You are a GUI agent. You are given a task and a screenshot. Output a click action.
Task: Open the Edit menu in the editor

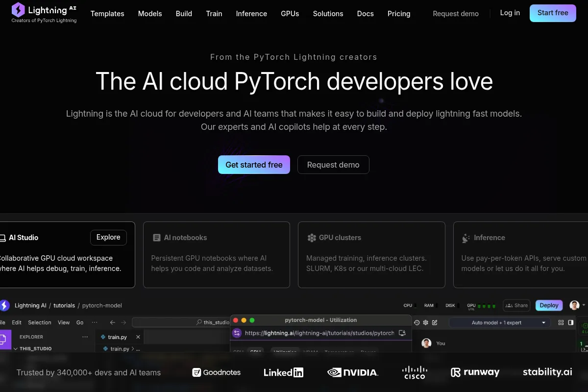(x=17, y=322)
